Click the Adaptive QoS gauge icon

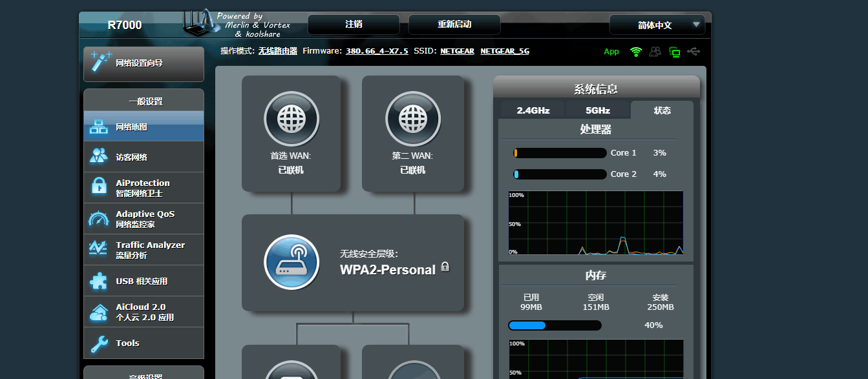coord(99,219)
